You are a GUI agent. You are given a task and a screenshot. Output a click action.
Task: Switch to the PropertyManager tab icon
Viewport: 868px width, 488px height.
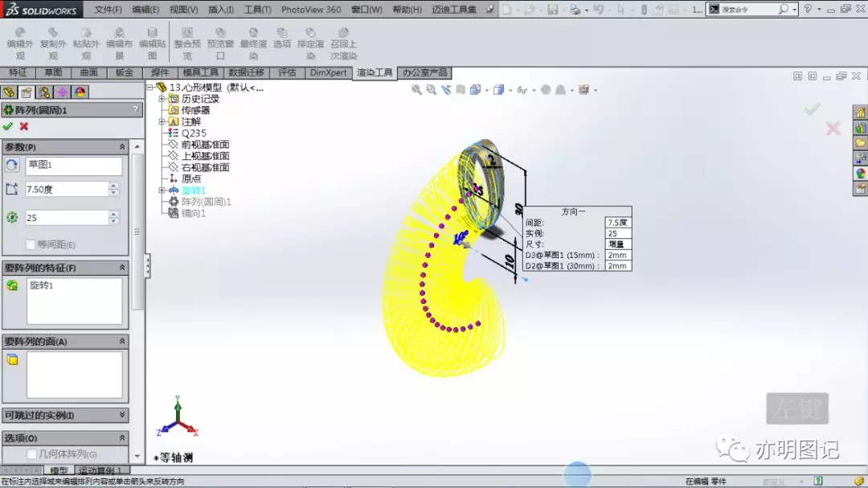pos(27,92)
